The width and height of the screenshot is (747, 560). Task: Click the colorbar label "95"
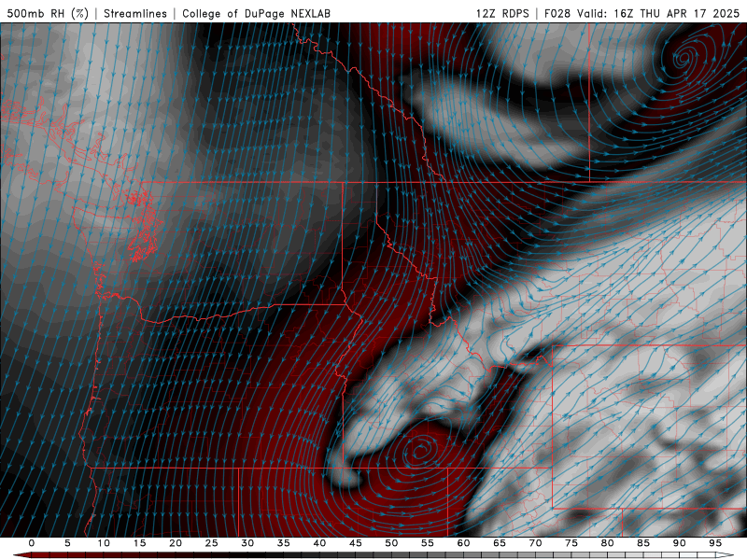coord(715,543)
